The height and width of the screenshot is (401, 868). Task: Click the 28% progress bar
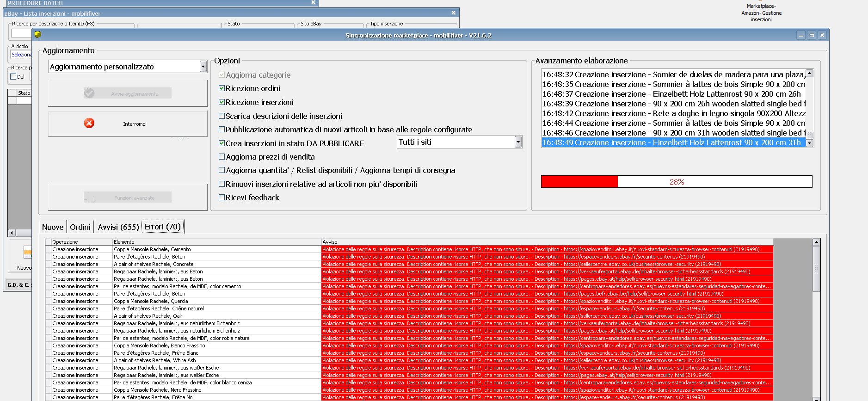click(x=677, y=182)
